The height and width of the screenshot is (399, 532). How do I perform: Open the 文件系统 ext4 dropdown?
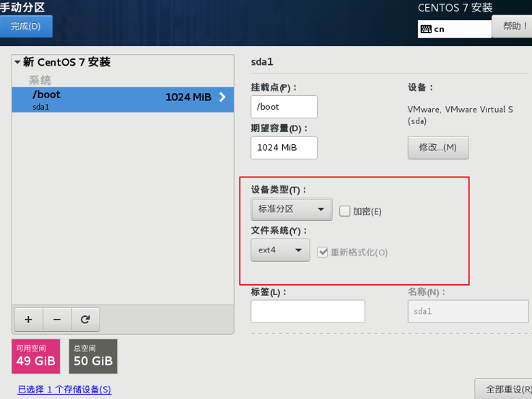click(280, 250)
